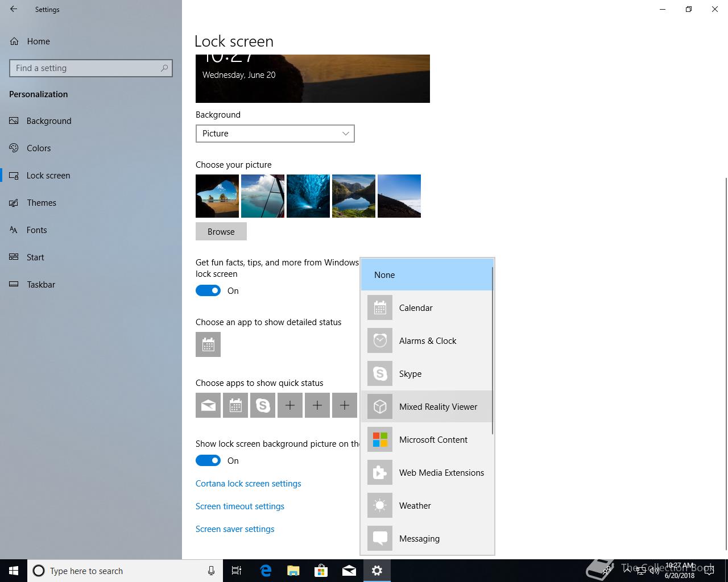Image resolution: width=728 pixels, height=582 pixels.
Task: Open the Background settings page
Action: [x=91, y=121]
